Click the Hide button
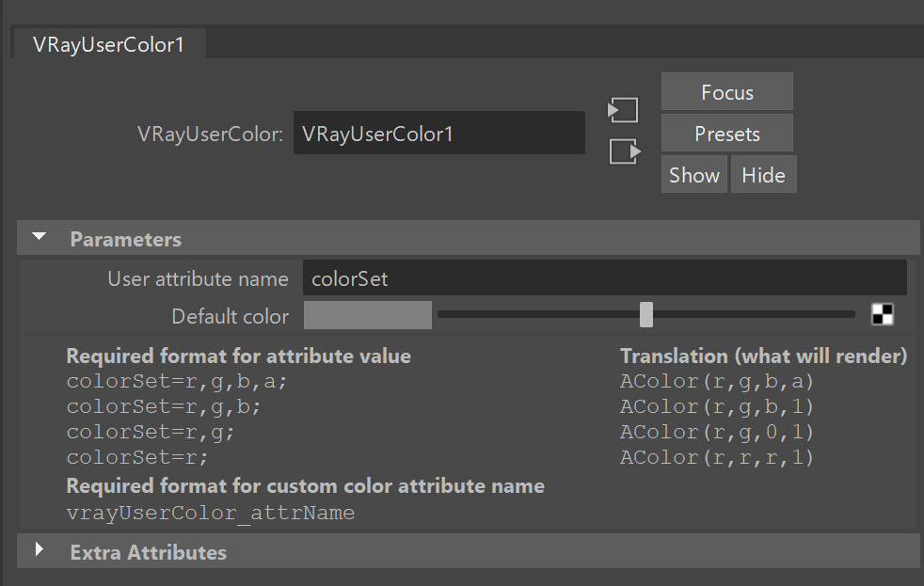The image size is (924, 586). (x=764, y=174)
